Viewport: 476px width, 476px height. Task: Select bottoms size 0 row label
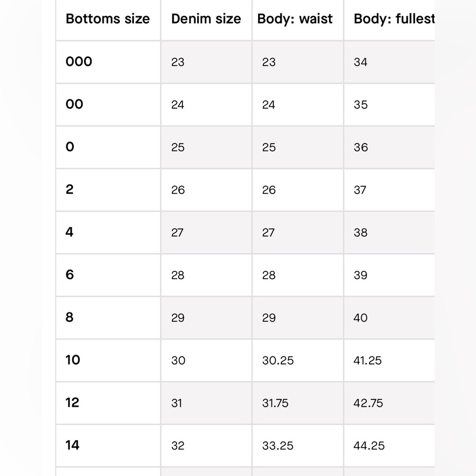pos(70,147)
